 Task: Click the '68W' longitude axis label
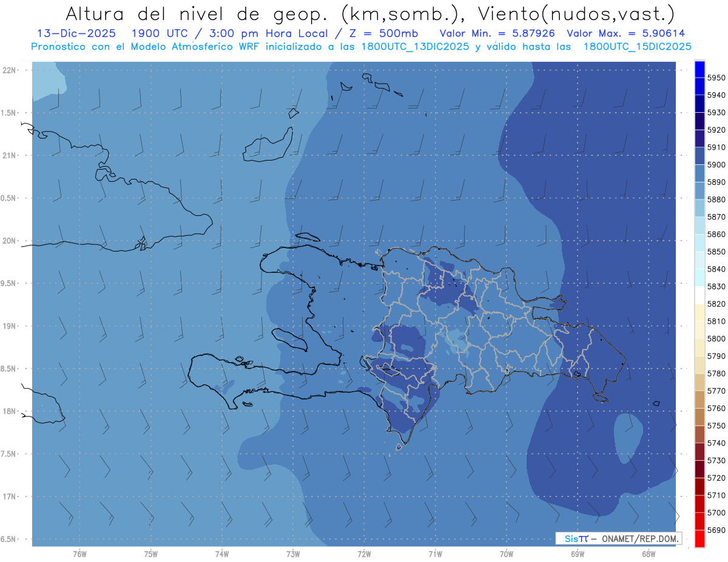(649, 554)
